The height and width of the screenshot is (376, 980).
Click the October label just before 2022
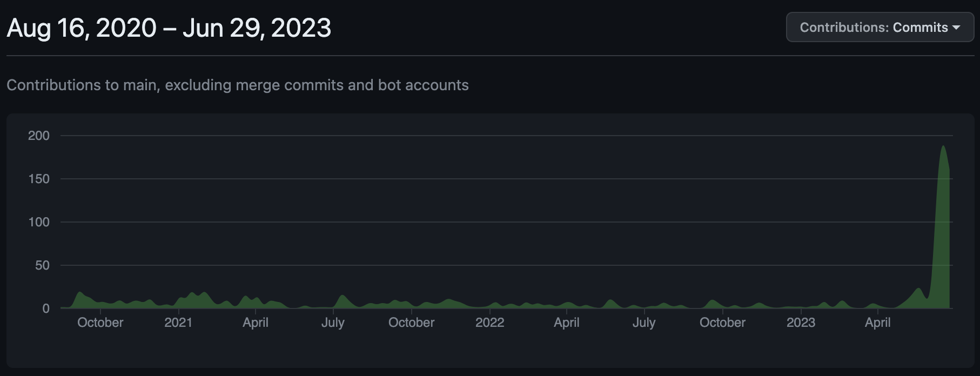[x=411, y=323]
